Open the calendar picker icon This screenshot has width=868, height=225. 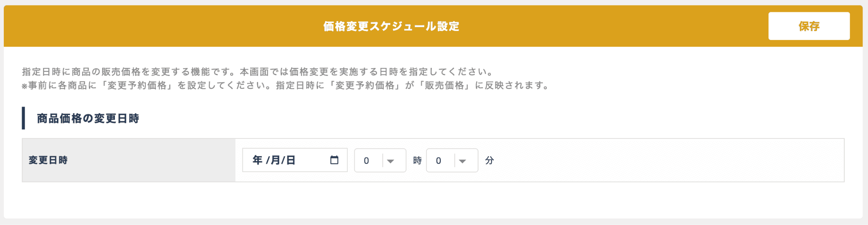pos(334,160)
